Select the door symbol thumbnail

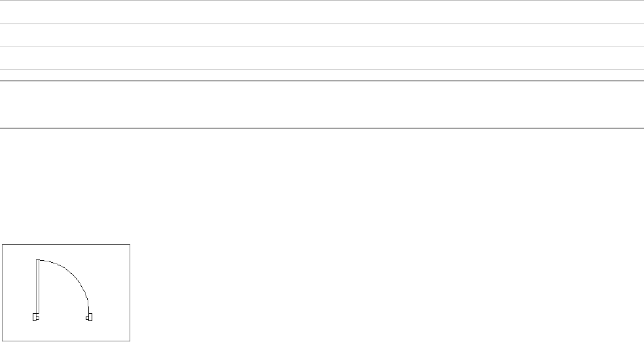pos(66,293)
